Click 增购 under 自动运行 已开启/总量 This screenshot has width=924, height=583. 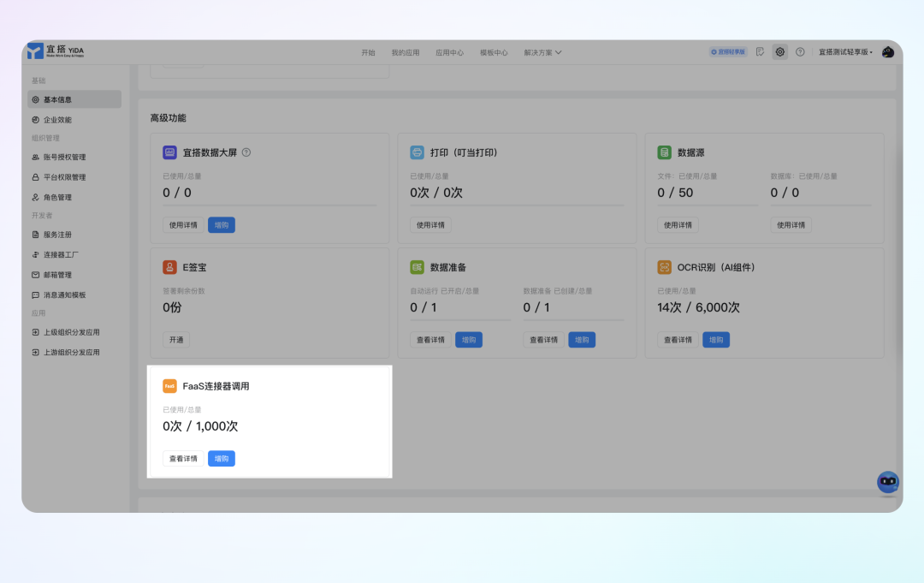click(x=469, y=340)
